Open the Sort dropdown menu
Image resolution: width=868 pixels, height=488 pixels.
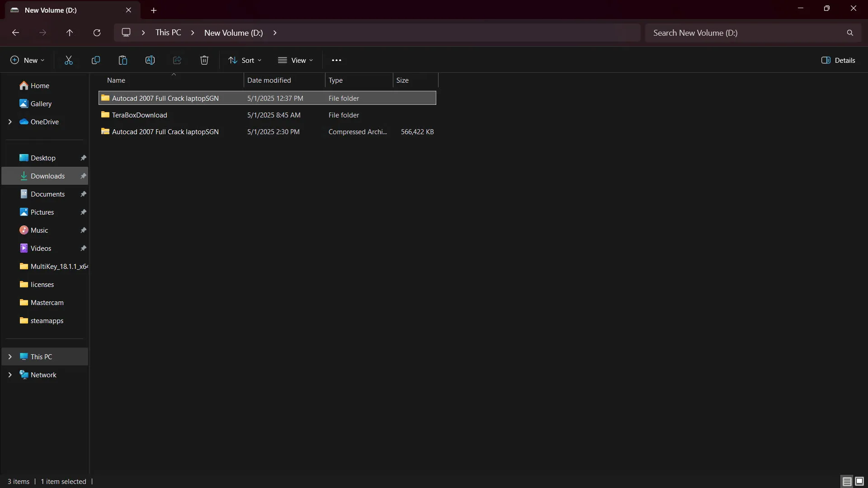pos(245,60)
